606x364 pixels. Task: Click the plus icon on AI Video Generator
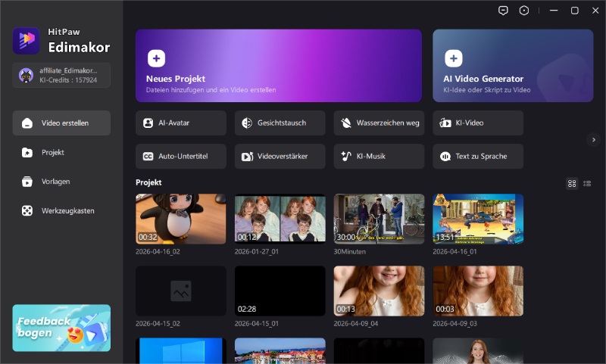pyautogui.click(x=453, y=58)
